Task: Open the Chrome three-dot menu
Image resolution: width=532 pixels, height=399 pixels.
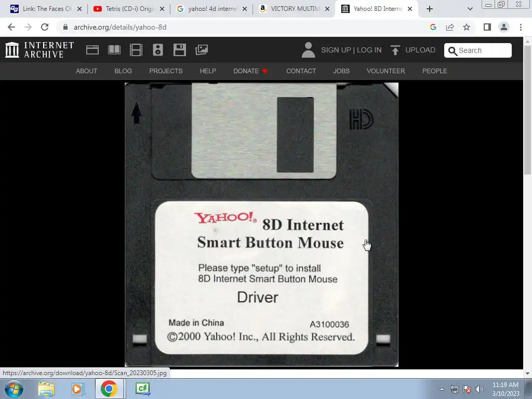Action: [x=521, y=27]
